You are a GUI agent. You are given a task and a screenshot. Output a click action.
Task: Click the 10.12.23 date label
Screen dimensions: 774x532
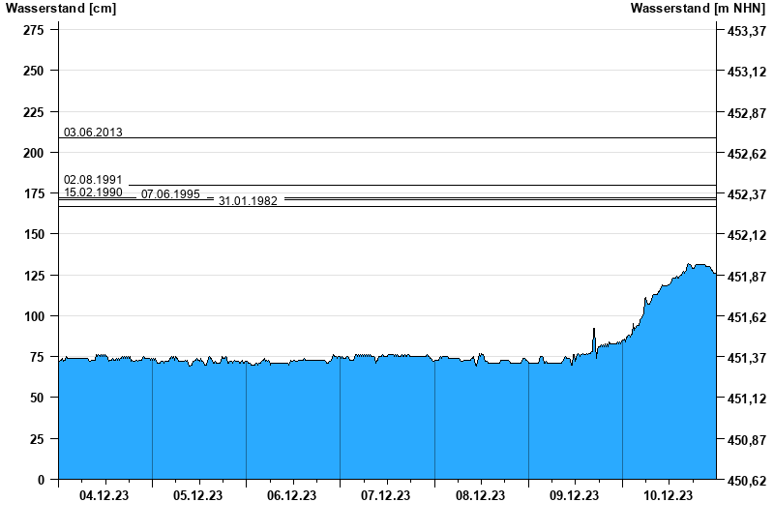(668, 495)
